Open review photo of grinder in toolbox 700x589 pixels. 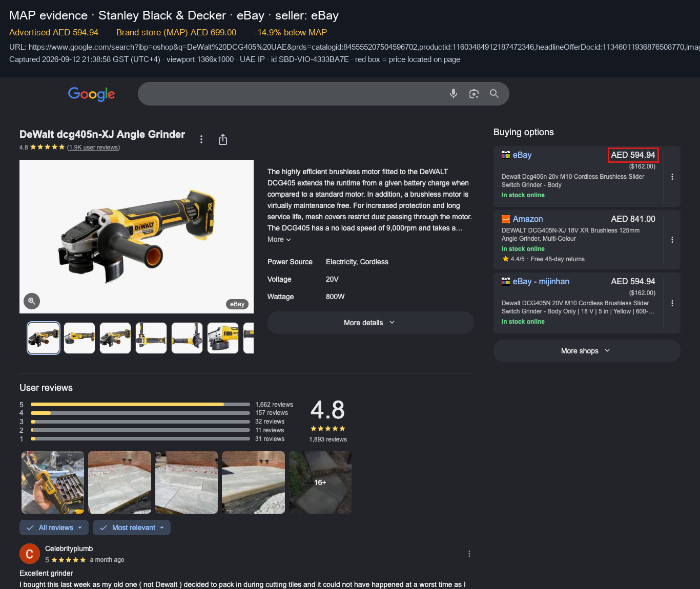(53, 482)
